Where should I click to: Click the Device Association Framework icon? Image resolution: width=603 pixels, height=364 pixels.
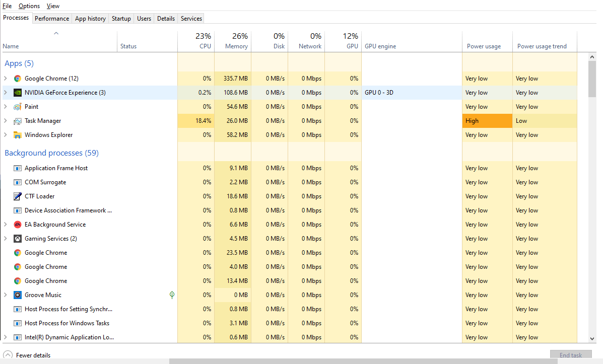[x=17, y=210]
